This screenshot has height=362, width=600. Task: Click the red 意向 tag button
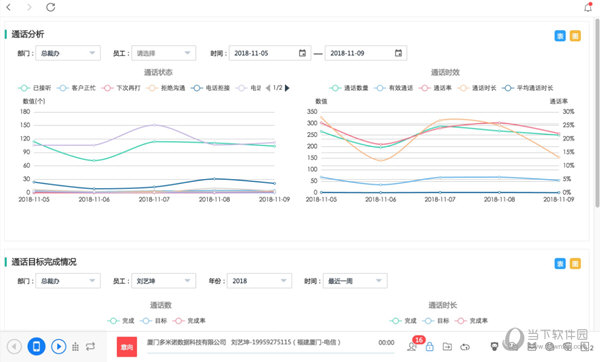click(127, 347)
